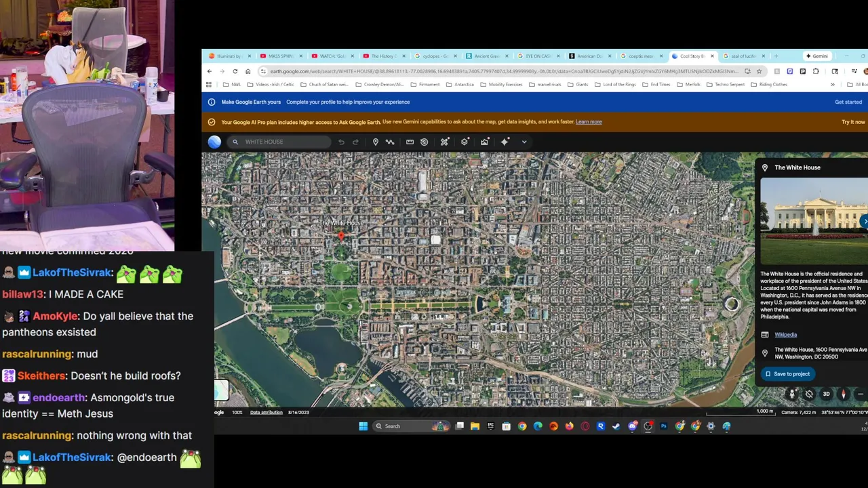Switch to the Ancient Greek tab
The height and width of the screenshot is (488, 868).
point(487,56)
